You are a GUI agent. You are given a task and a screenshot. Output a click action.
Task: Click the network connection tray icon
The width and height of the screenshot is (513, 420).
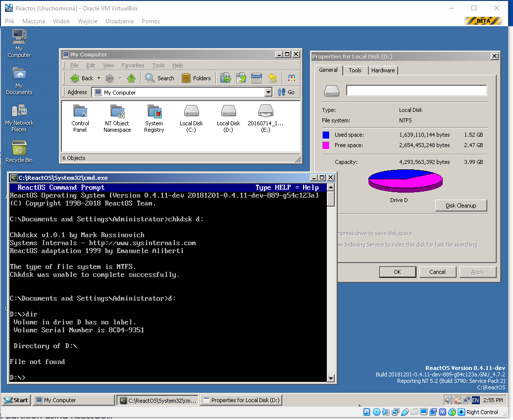(466, 400)
